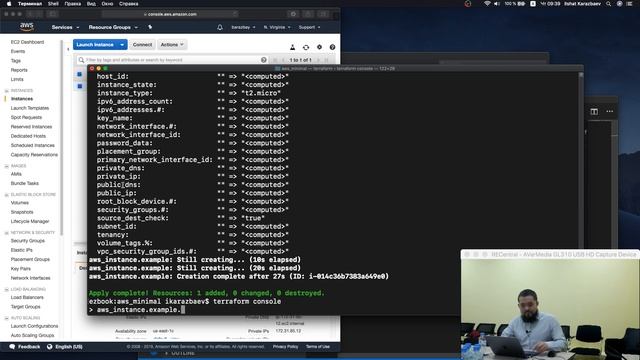Viewport: 640px width, 360px height.
Task: Open Volumes in sidebar
Action: pos(20,203)
